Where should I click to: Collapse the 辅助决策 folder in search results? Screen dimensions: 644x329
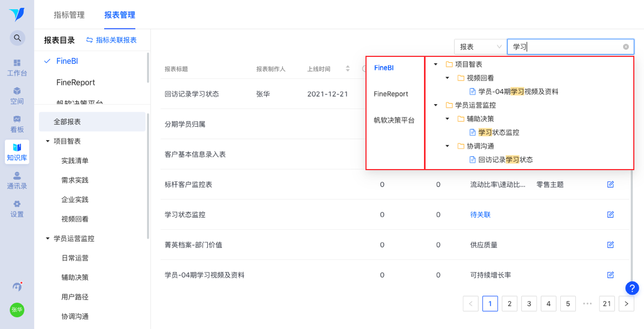pos(447,119)
